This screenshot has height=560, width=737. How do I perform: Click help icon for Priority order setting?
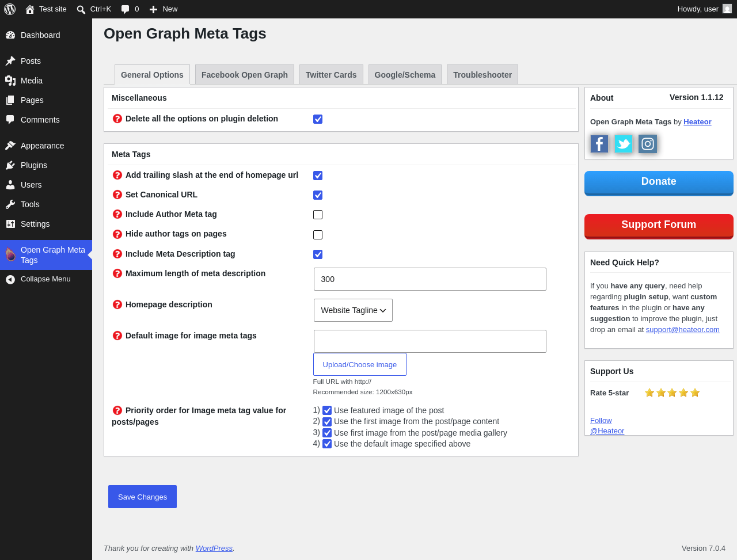coord(117,410)
